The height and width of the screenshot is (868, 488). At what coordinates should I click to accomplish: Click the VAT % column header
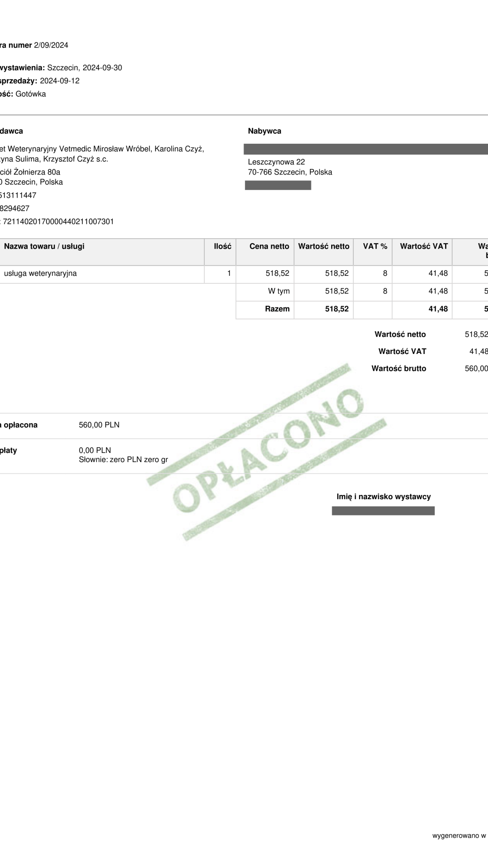pos(375,246)
